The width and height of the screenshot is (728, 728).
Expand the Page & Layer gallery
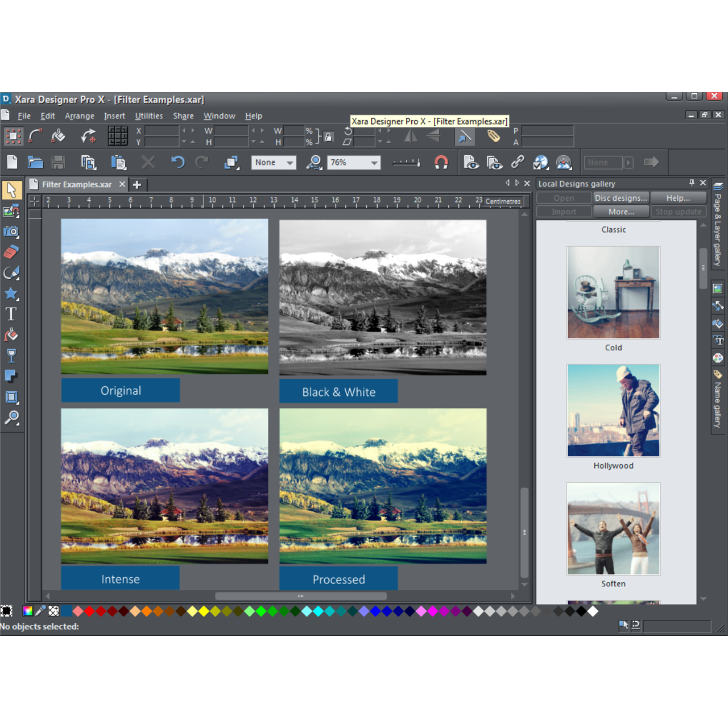click(718, 224)
